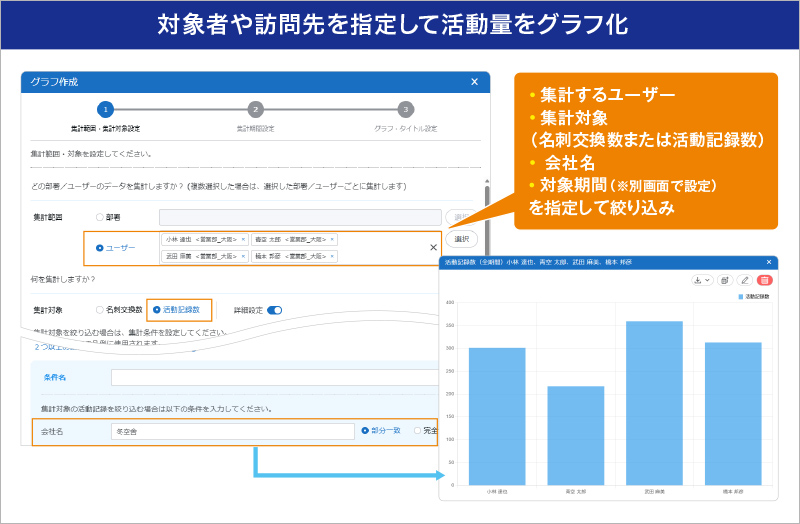
Task: Click the bar for 武田 麻美
Action: click(654, 403)
